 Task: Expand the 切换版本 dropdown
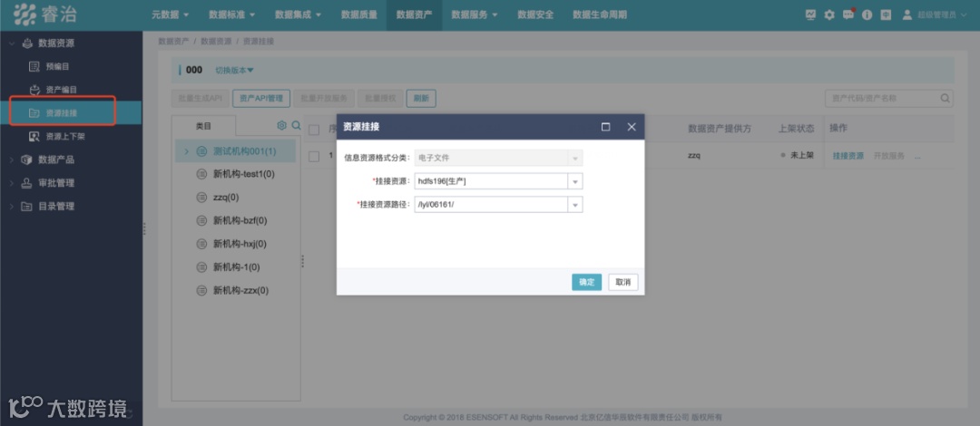(234, 70)
